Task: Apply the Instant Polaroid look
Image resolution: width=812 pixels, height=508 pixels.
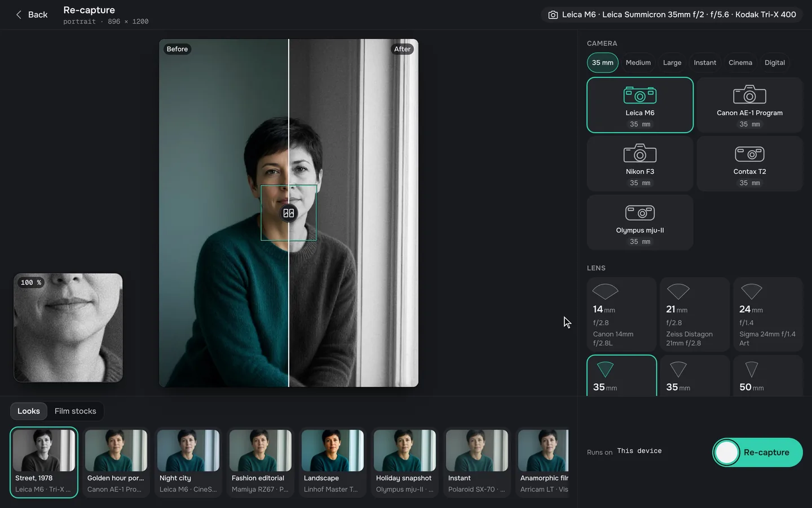Action: (477, 463)
